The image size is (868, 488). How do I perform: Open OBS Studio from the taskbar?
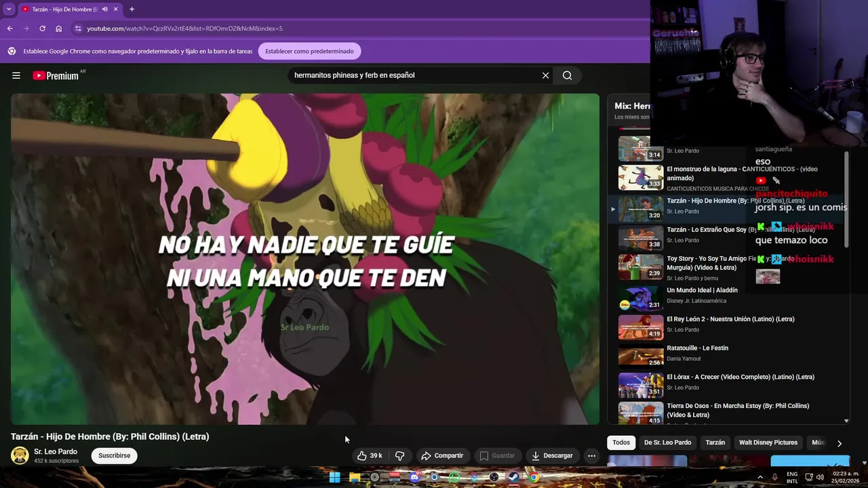[x=494, y=477]
